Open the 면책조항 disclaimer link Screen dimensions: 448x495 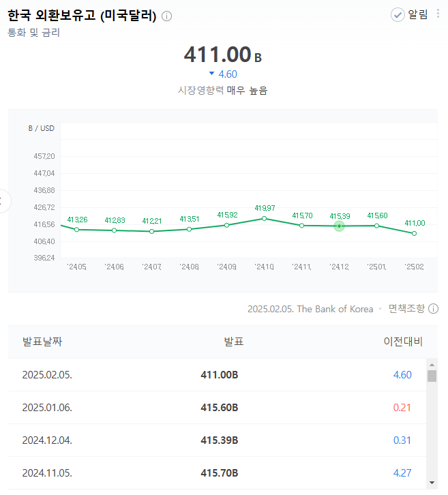(x=406, y=308)
